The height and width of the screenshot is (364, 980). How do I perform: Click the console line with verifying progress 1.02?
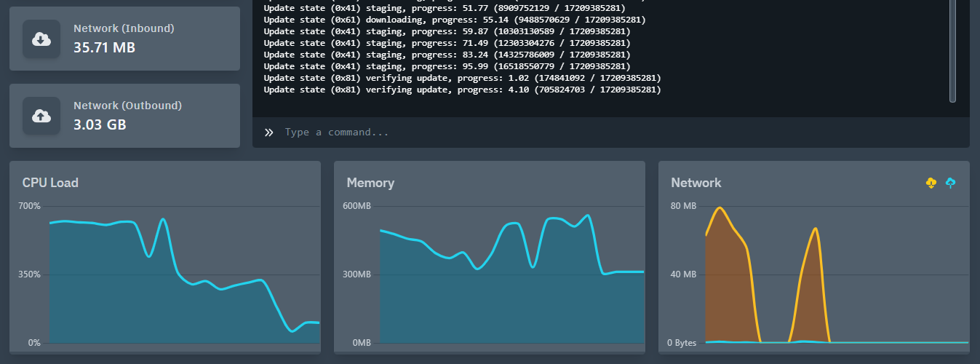462,79
